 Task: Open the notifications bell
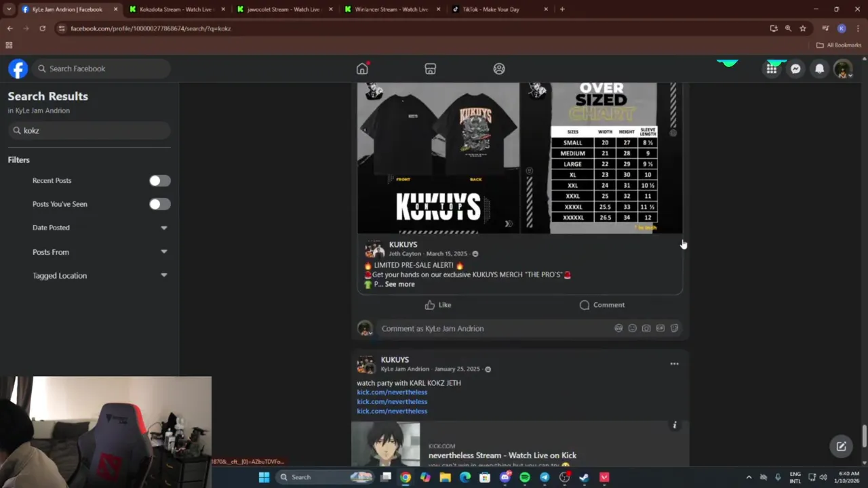(819, 68)
